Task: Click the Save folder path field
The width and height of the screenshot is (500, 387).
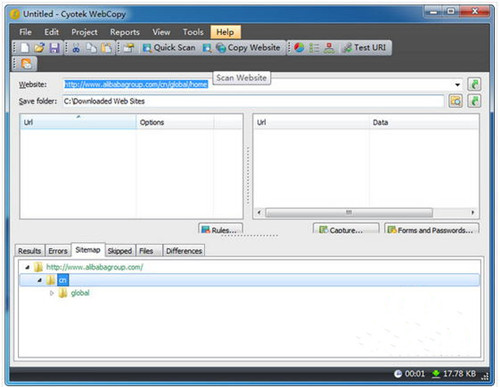Action: pos(253,101)
